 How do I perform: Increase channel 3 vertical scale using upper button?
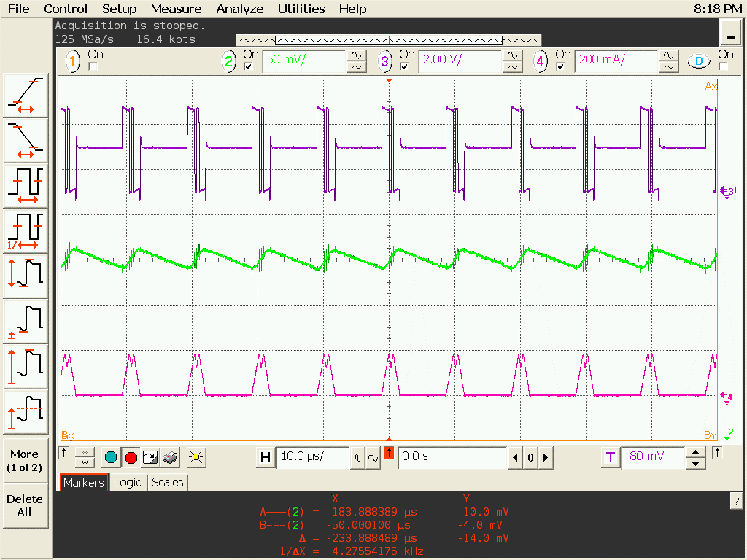[513, 55]
